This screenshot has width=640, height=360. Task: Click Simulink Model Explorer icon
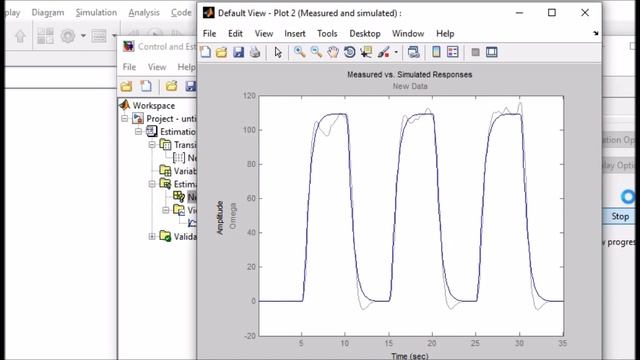(99, 36)
